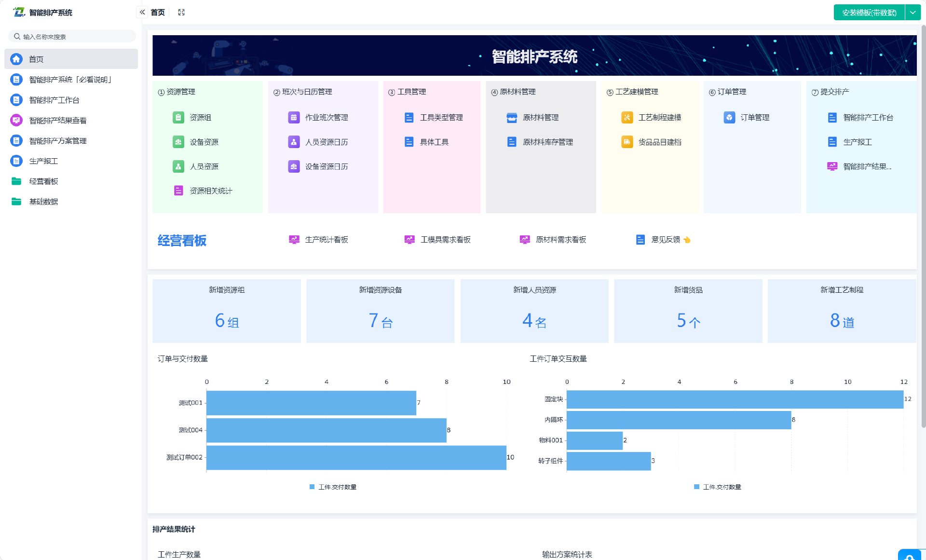The image size is (926, 560).
Task: Open 智能排产方案管理 menu item
Action: point(58,141)
